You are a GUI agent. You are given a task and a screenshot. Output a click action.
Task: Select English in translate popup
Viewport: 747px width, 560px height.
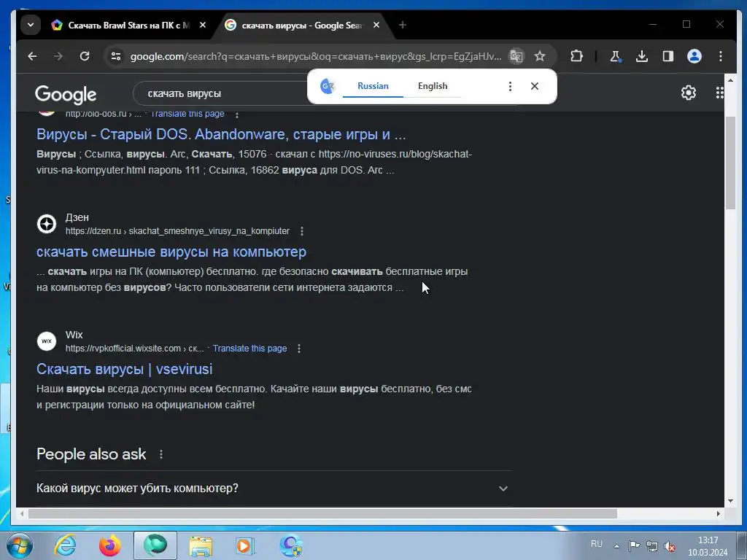(x=433, y=86)
